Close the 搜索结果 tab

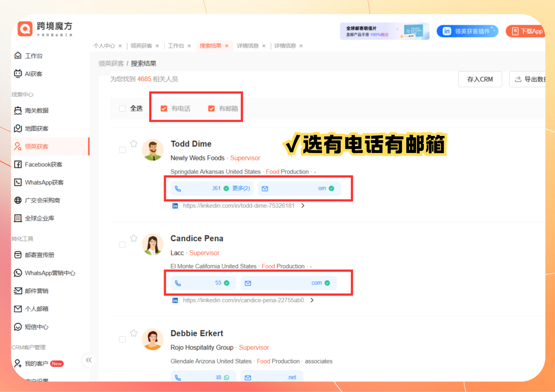(227, 46)
